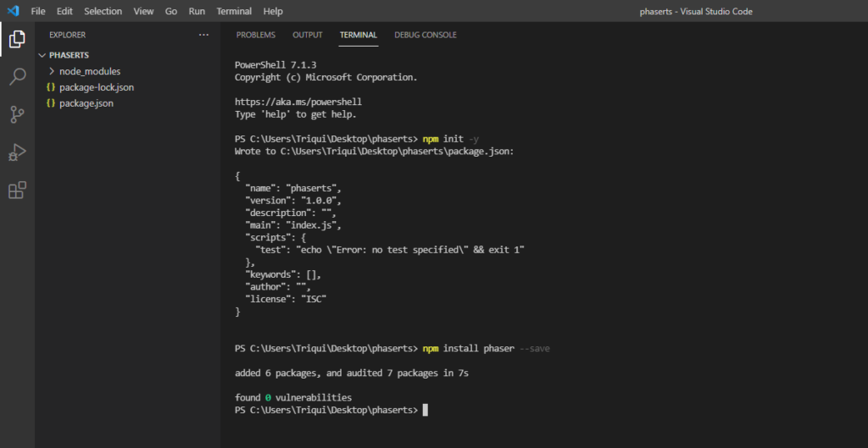Click the JSON icon beside package.json
The width and height of the screenshot is (868, 448).
pyautogui.click(x=51, y=103)
